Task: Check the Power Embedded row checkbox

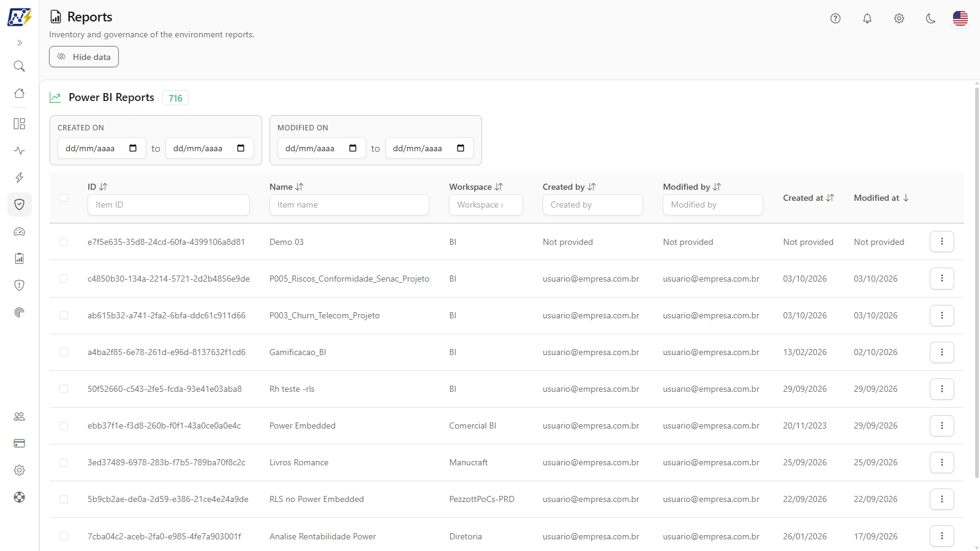Action: [64, 425]
